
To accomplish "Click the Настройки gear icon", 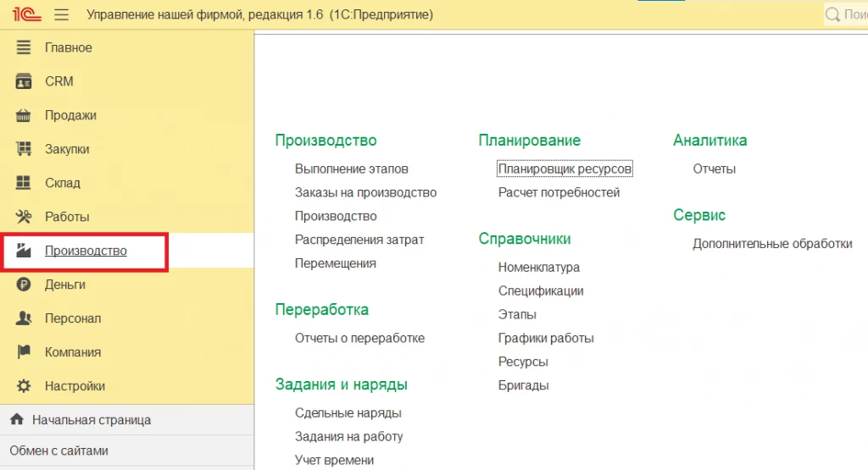I will pyautogui.click(x=23, y=386).
